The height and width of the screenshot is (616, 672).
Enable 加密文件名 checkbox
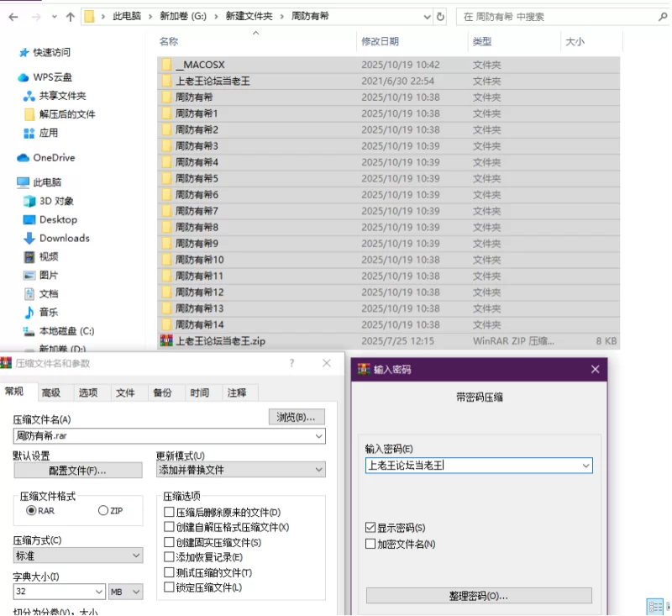point(370,544)
